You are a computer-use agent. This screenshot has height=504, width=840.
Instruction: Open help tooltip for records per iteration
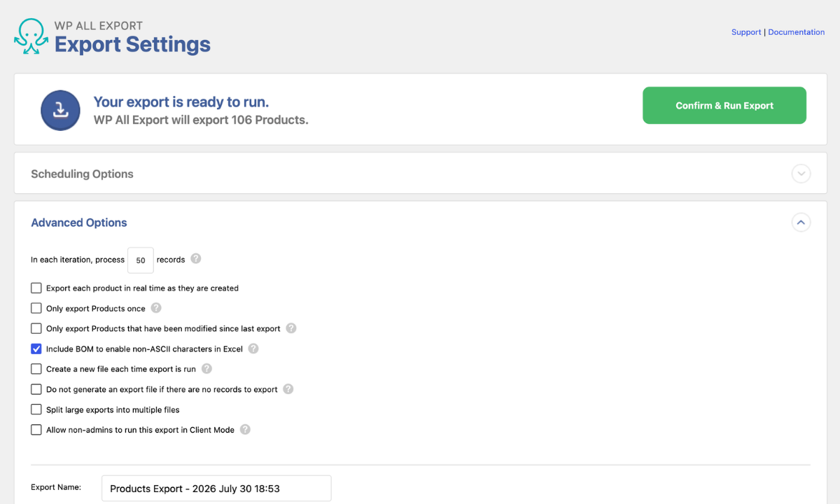196,258
